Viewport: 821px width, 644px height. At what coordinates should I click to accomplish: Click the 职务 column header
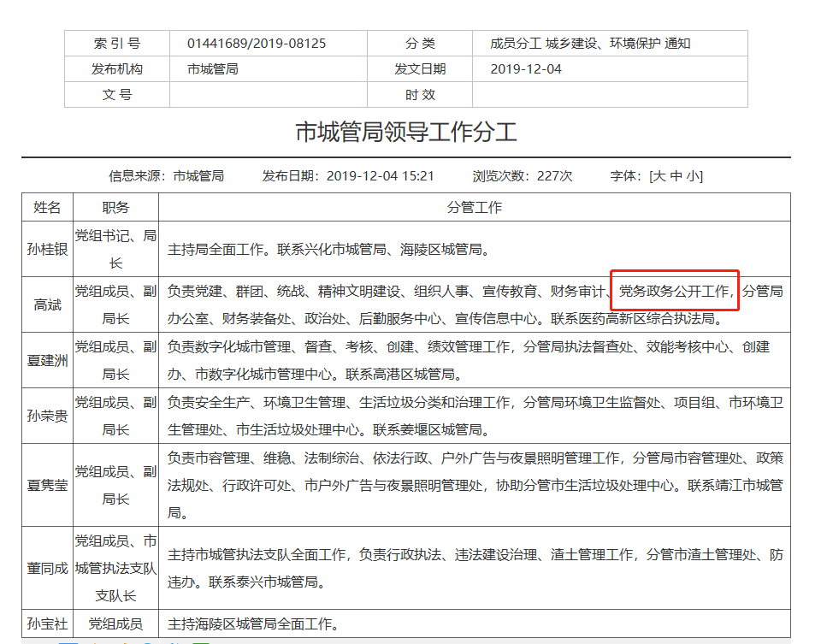click(115, 207)
